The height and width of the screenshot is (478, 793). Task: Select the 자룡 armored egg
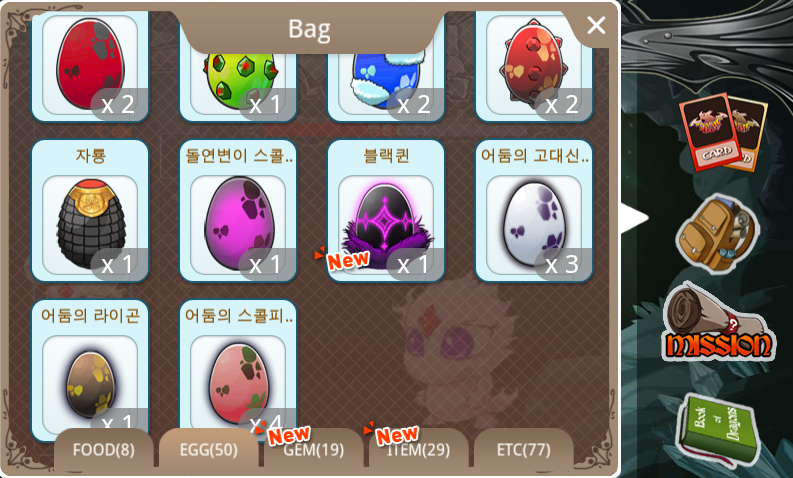(x=91, y=211)
